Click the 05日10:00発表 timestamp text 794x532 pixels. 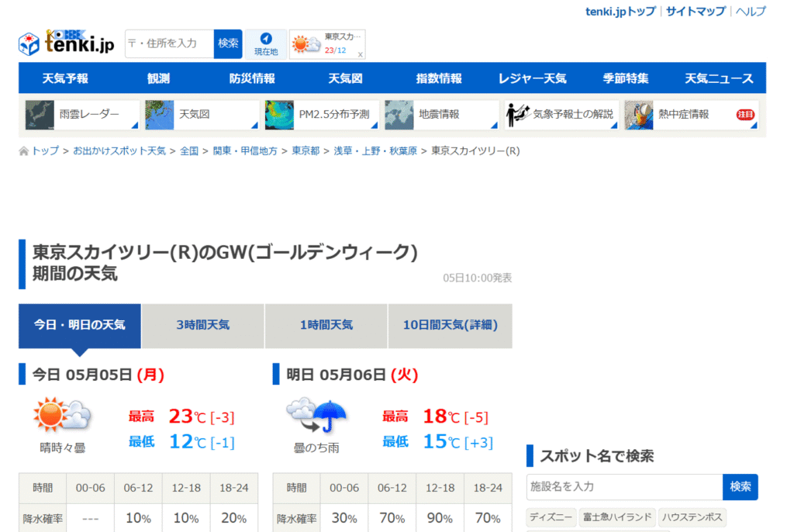click(477, 278)
